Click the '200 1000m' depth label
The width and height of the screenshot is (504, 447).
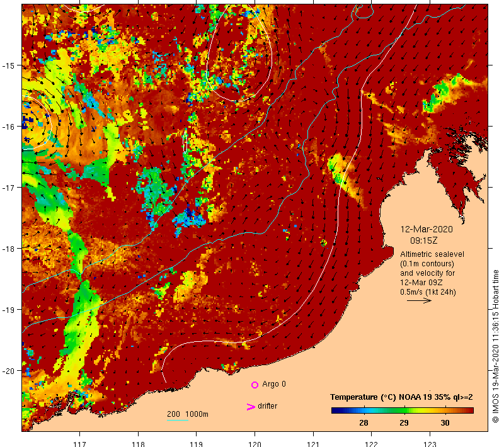click(188, 414)
